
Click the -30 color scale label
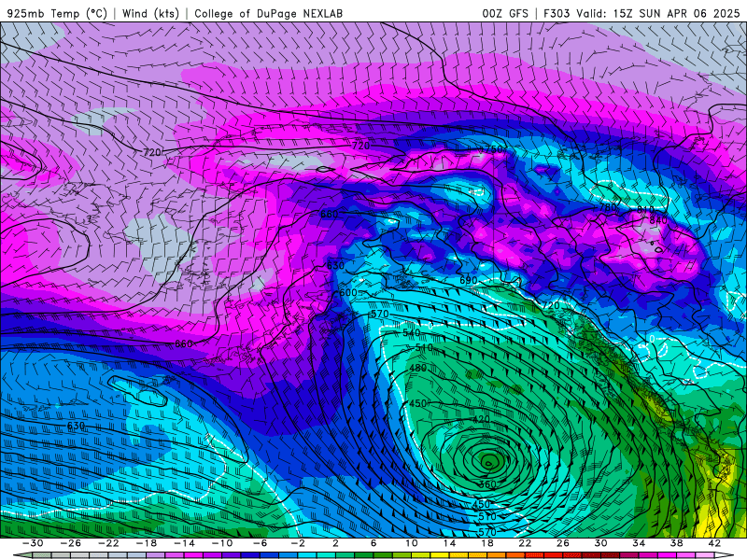coord(34,543)
